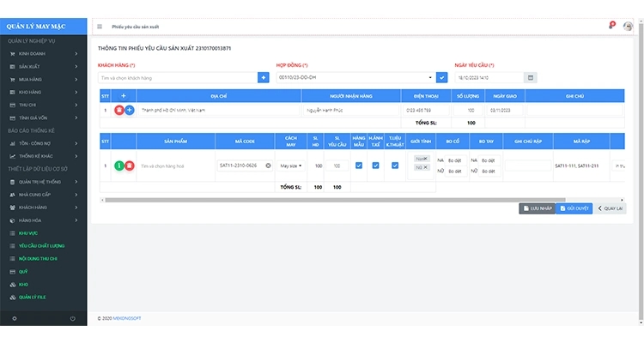Click the settings gear at sidebar bottom

[x=14, y=319]
